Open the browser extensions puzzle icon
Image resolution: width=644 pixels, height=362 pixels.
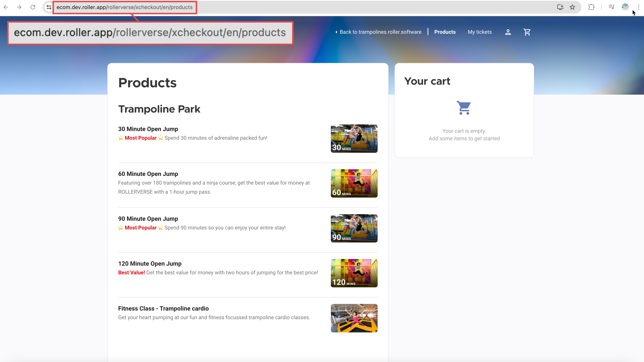point(591,7)
